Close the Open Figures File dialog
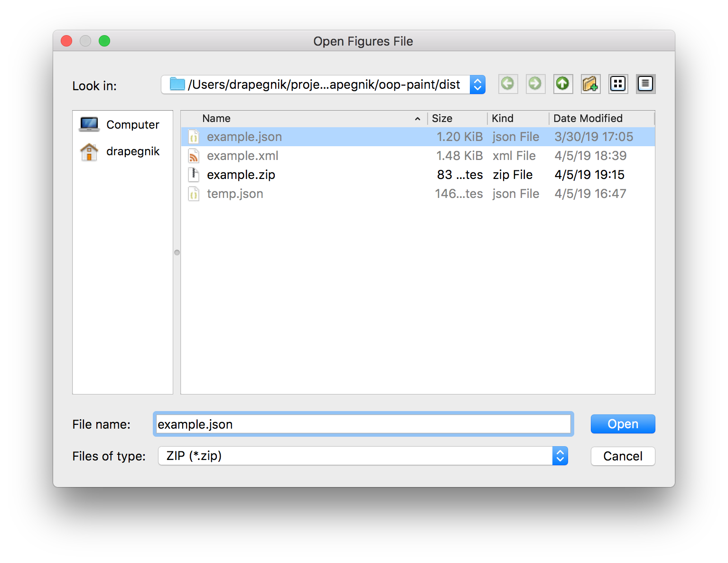Viewport: 728px width, 563px height. (x=66, y=41)
